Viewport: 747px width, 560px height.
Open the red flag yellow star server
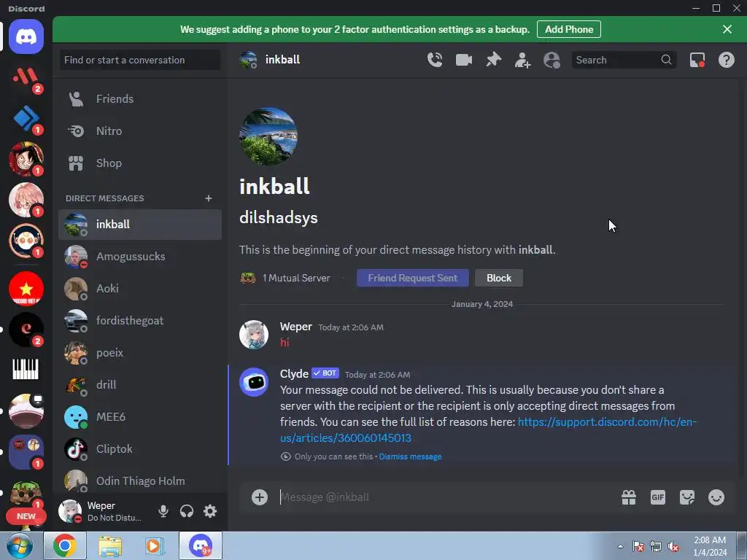tap(26, 289)
